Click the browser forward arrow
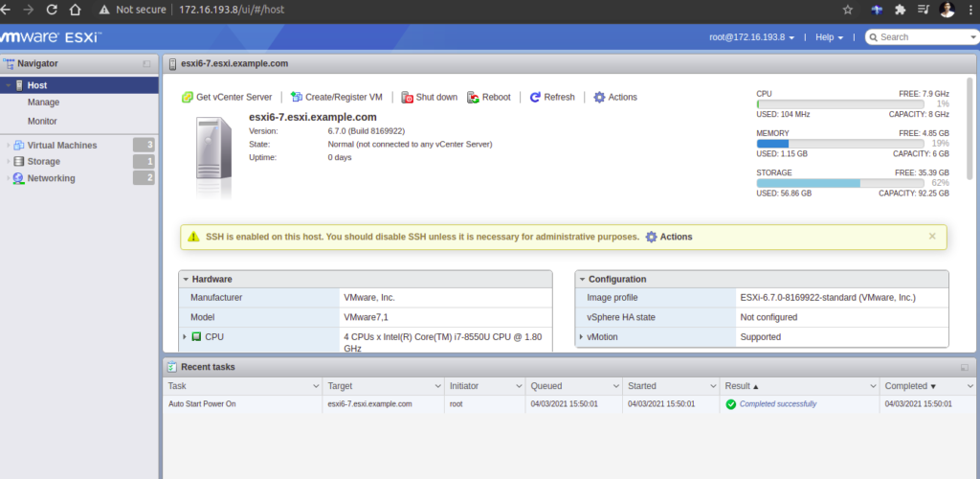 (28, 10)
